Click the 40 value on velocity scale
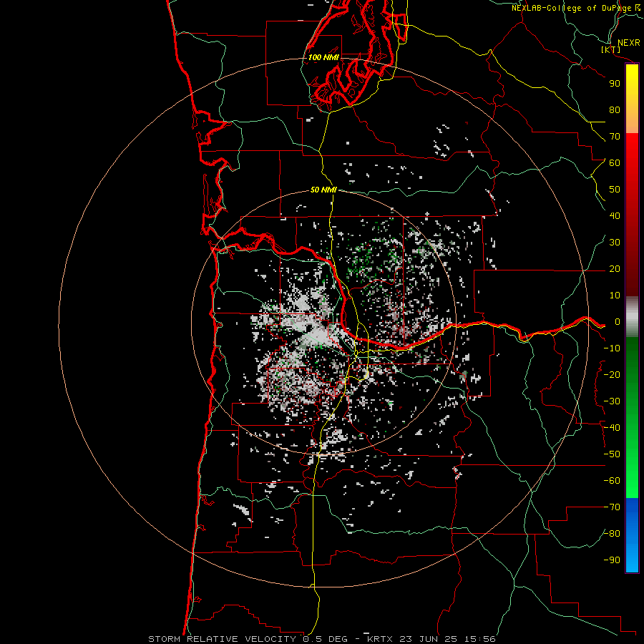 click(615, 216)
